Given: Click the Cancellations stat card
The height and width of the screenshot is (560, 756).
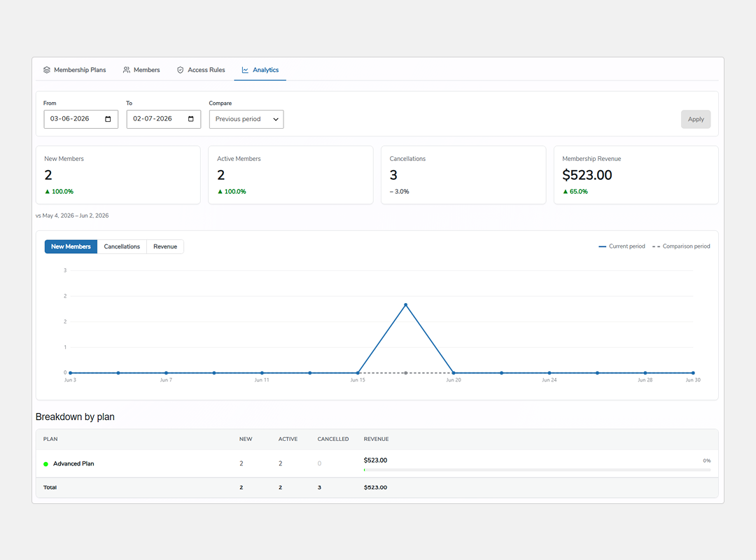Looking at the screenshot, I should tap(463, 175).
